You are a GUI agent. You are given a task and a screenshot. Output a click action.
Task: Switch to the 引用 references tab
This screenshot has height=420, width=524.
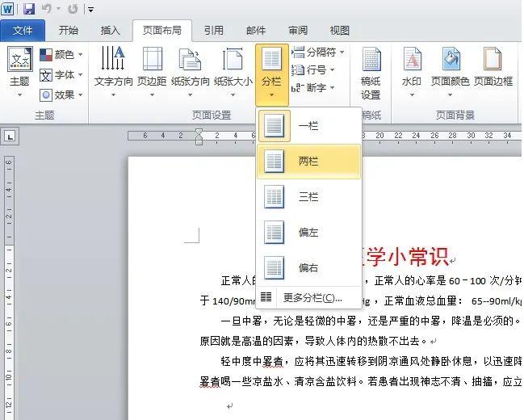[213, 31]
